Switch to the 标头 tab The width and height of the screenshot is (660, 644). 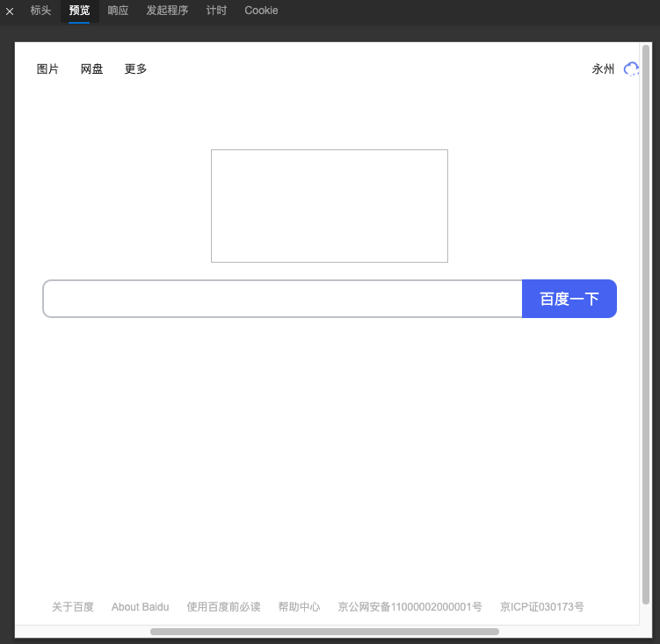pos(40,11)
